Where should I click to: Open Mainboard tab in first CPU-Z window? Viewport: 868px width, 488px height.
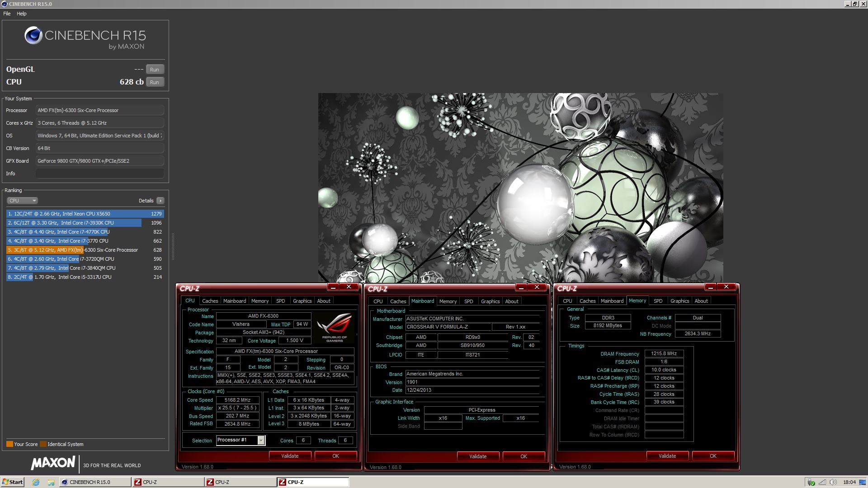tap(235, 301)
